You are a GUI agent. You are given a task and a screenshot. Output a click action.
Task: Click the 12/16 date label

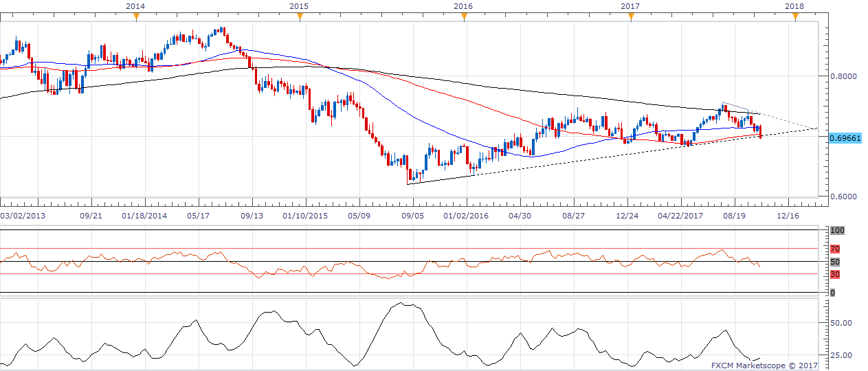(x=788, y=216)
